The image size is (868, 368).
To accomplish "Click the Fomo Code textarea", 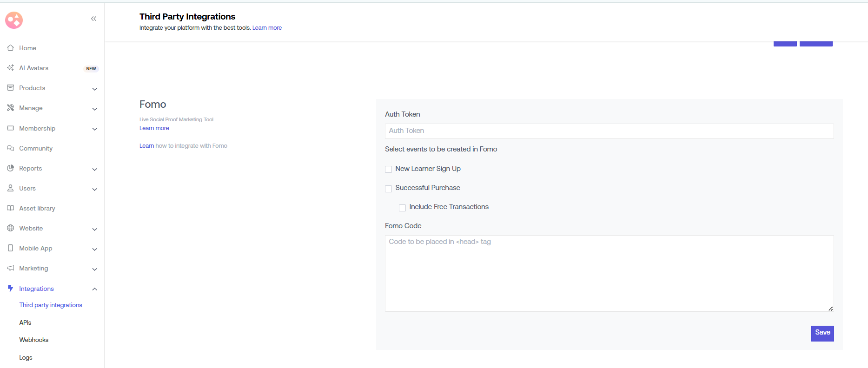I will coord(609,273).
